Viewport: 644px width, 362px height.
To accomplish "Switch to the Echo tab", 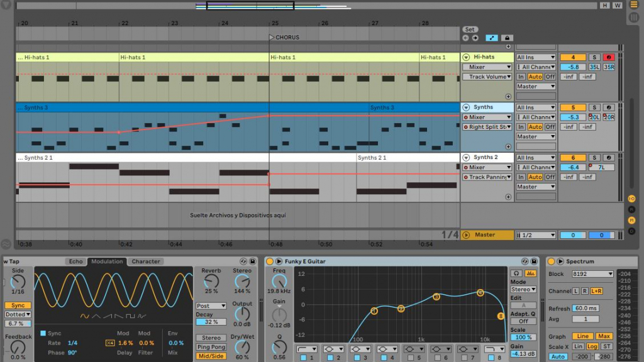I will 75,261.
